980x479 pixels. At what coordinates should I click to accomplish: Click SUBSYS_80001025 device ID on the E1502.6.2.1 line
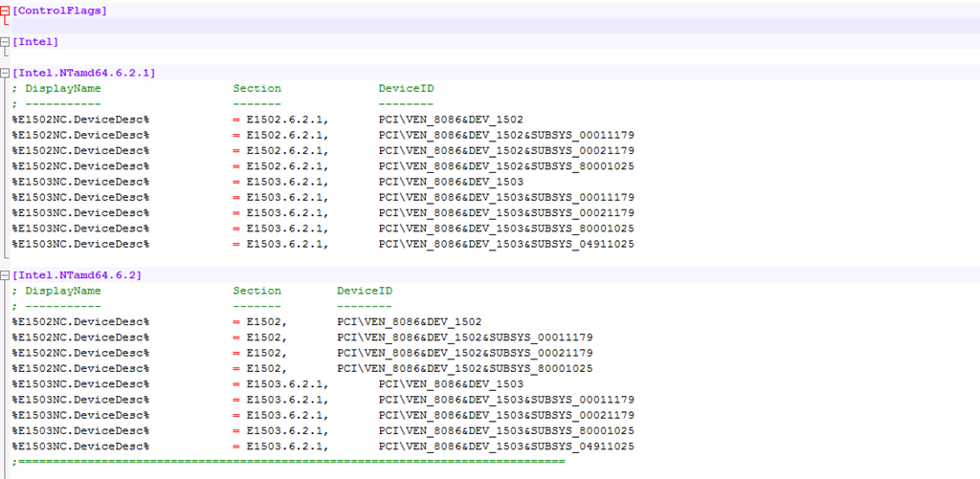point(506,166)
